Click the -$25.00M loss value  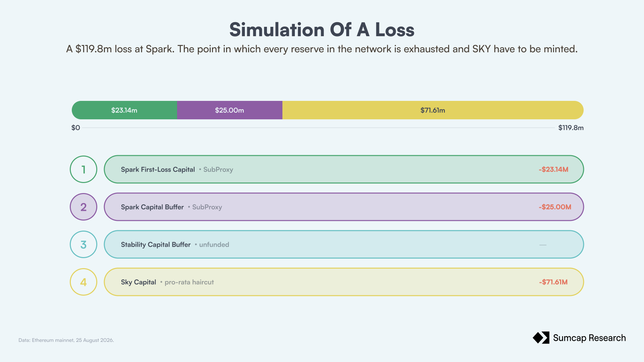point(555,207)
